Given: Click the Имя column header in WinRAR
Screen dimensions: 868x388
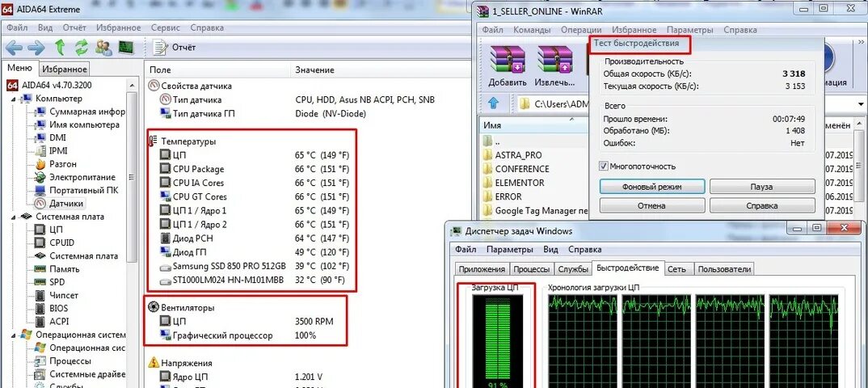Looking at the screenshot, I should point(534,125).
